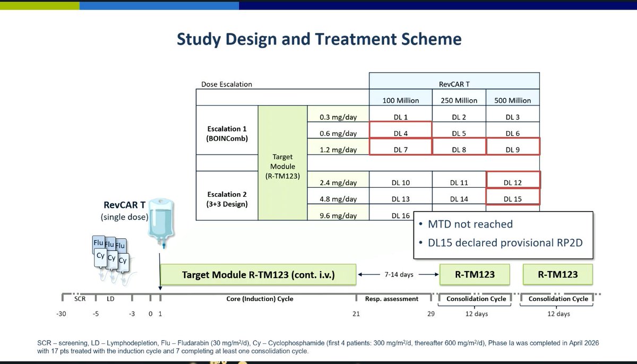Viewport: 637px width, 364px height.
Task: Click the day 21 timeline marker
Action: coord(356,314)
